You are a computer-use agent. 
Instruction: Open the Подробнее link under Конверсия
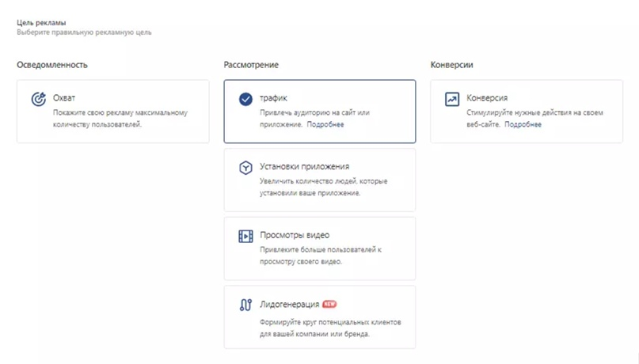pyautogui.click(x=523, y=124)
